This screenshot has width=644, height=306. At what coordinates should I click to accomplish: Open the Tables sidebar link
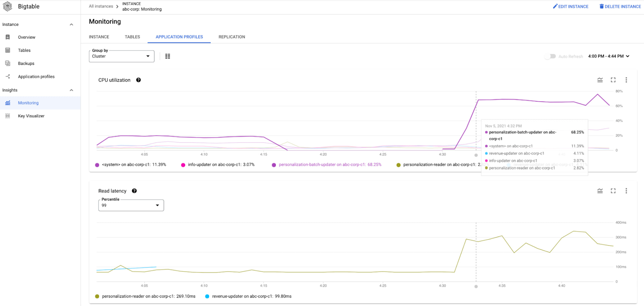[24, 50]
